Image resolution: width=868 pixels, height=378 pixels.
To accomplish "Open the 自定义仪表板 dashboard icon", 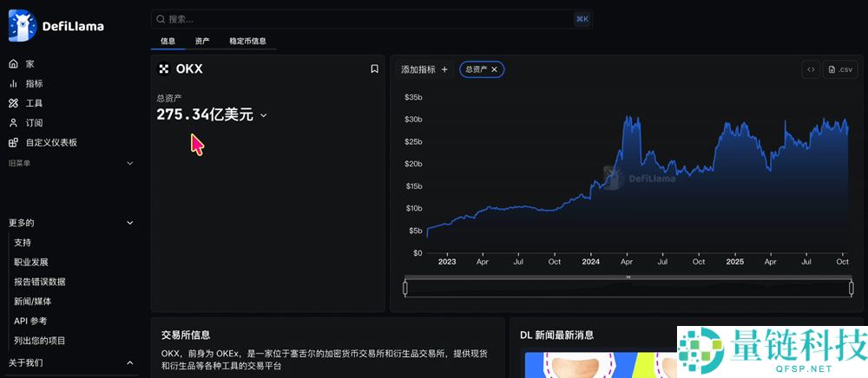I will click(x=13, y=142).
